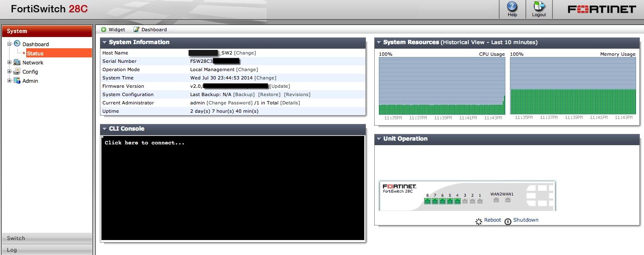644x255 pixels.
Task: Select port 2 on the switch faceplate
Action: [472, 201]
